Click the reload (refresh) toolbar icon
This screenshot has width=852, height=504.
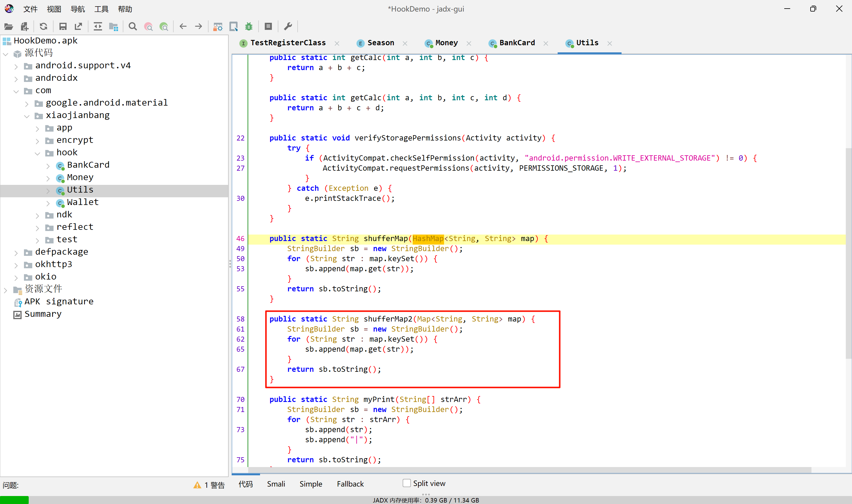click(43, 27)
